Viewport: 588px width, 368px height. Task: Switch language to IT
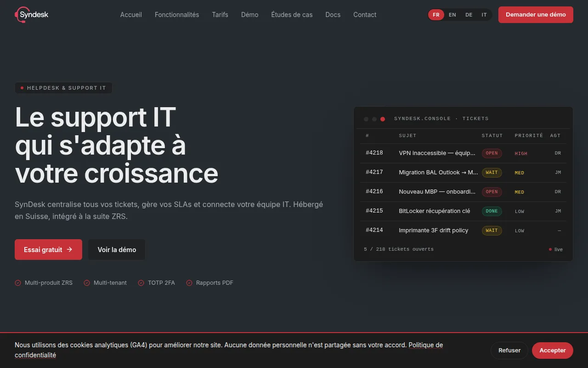pyautogui.click(x=484, y=15)
